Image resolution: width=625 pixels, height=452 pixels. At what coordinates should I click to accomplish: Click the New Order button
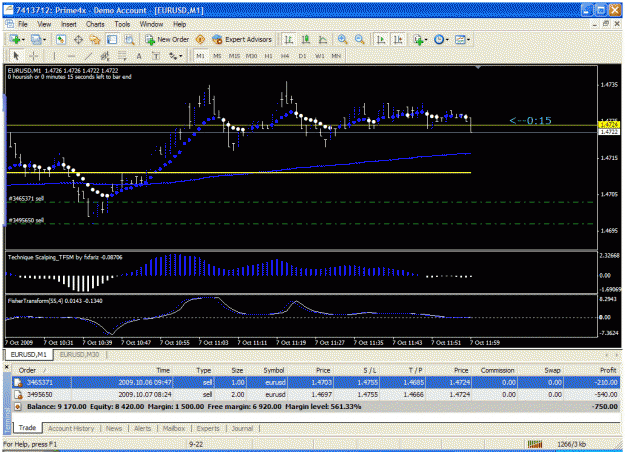(167, 39)
